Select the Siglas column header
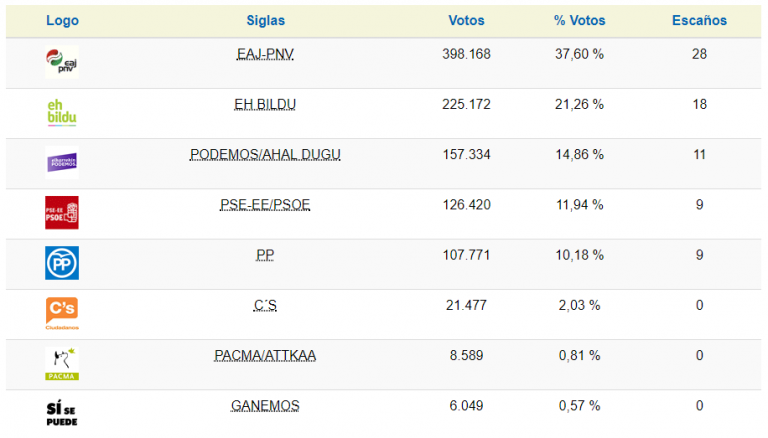Screen dimensions: 768x438 coord(265,21)
